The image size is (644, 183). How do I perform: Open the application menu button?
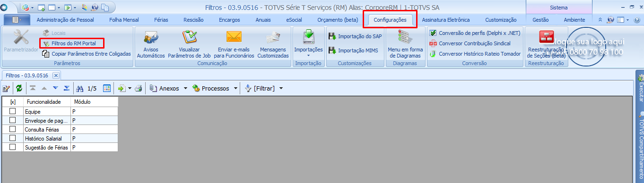[17, 20]
